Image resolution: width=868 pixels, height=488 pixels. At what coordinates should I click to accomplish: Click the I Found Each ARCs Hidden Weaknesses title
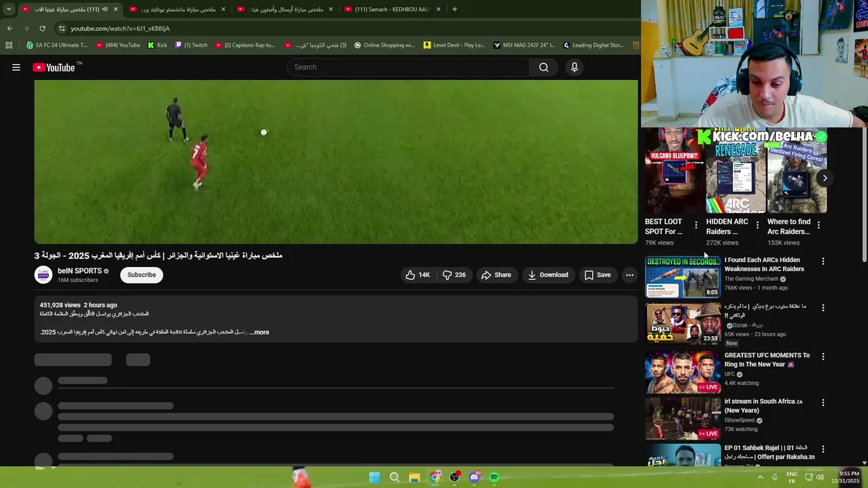(764, 264)
